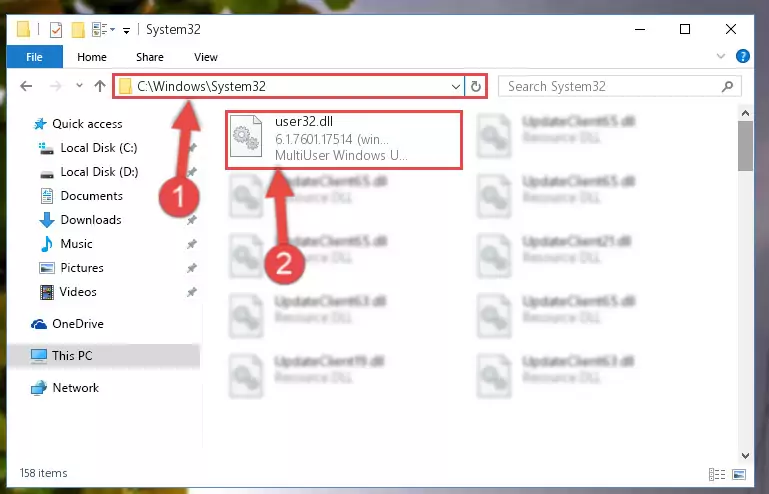Click the This PC monitor icon
Image resolution: width=769 pixels, height=494 pixels.
click(39, 356)
